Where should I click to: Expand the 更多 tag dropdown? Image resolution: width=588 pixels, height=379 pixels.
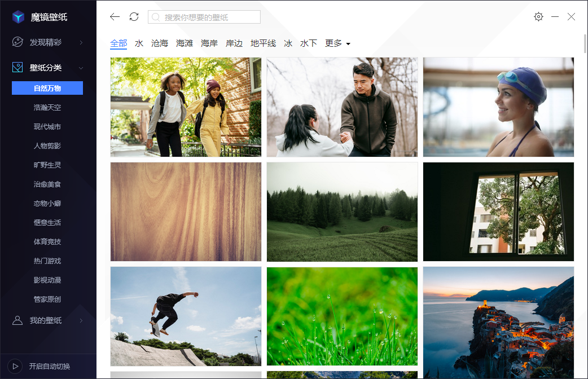pyautogui.click(x=338, y=43)
